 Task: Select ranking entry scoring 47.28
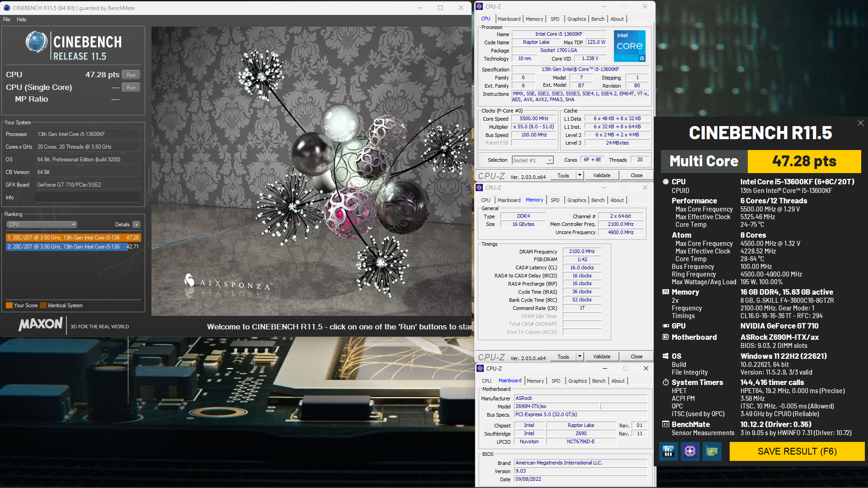[x=73, y=238]
